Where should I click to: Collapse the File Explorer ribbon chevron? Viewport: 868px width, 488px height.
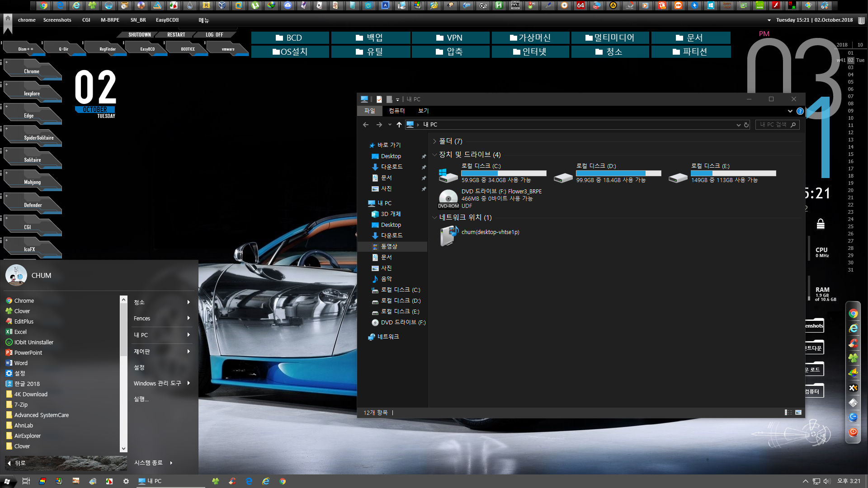tap(790, 111)
